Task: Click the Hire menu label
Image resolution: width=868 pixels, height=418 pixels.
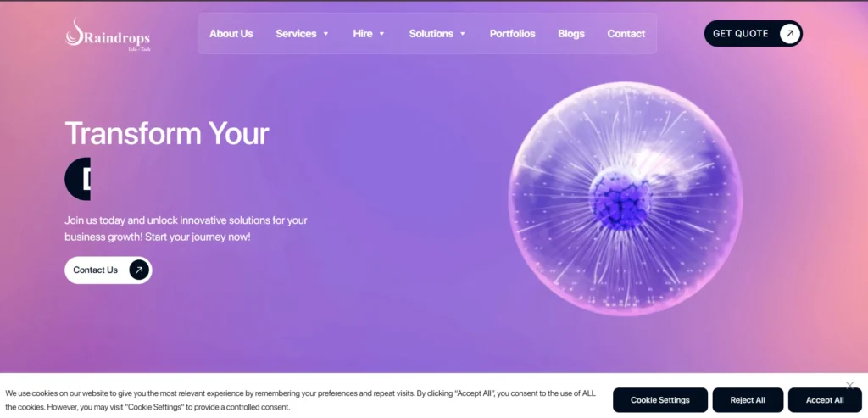Action: [363, 34]
